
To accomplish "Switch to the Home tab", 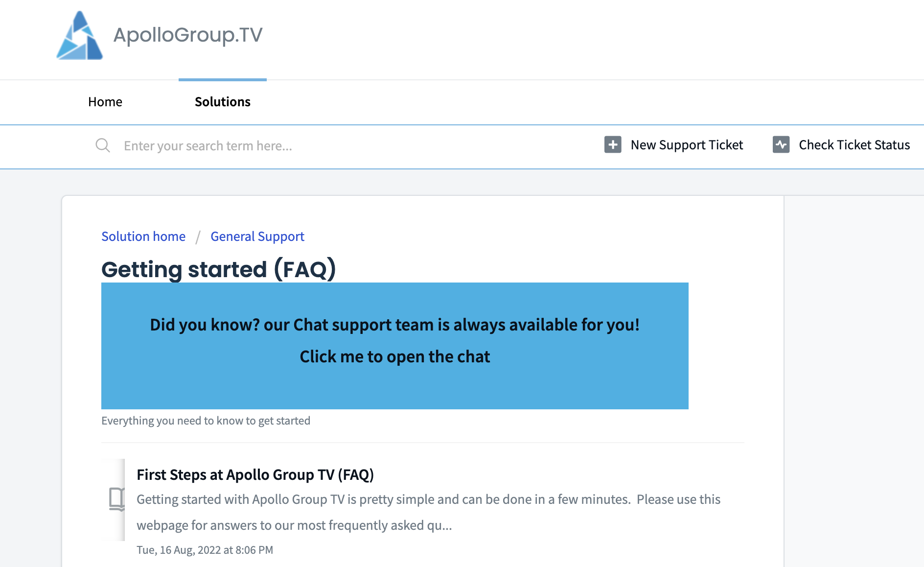I will (x=105, y=102).
